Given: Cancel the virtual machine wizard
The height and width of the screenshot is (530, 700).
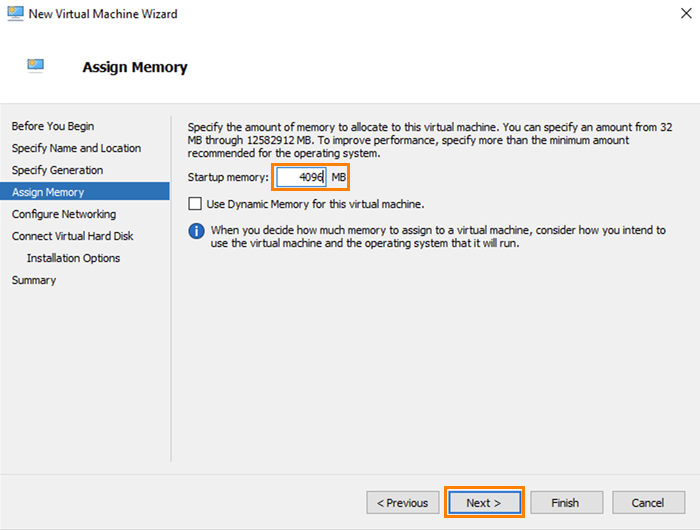Looking at the screenshot, I should pos(648,502).
